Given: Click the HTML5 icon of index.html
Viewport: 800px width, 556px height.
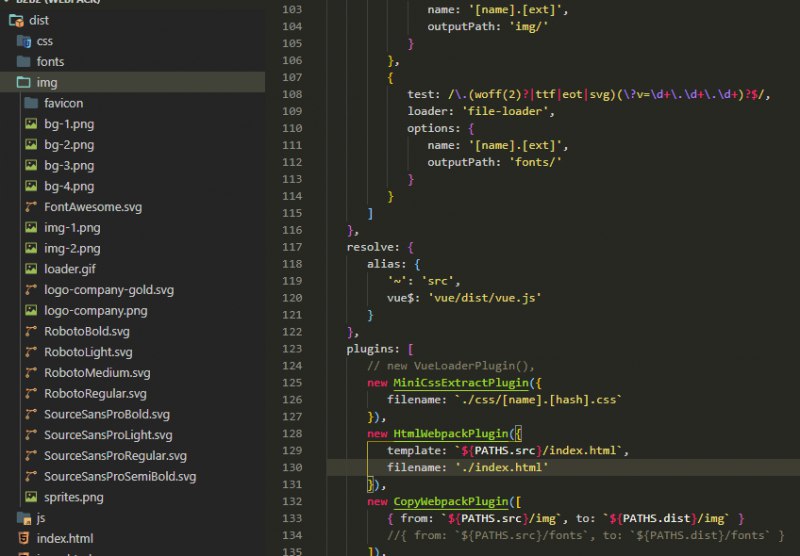Looking at the screenshot, I should 23,538.
